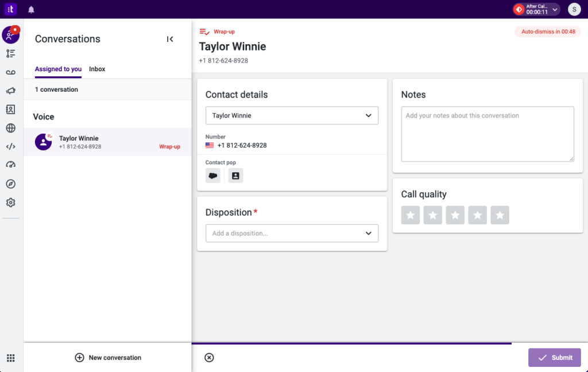Switch to the Assigned to you tab
Screen dimensions: 588x372
tap(58, 69)
